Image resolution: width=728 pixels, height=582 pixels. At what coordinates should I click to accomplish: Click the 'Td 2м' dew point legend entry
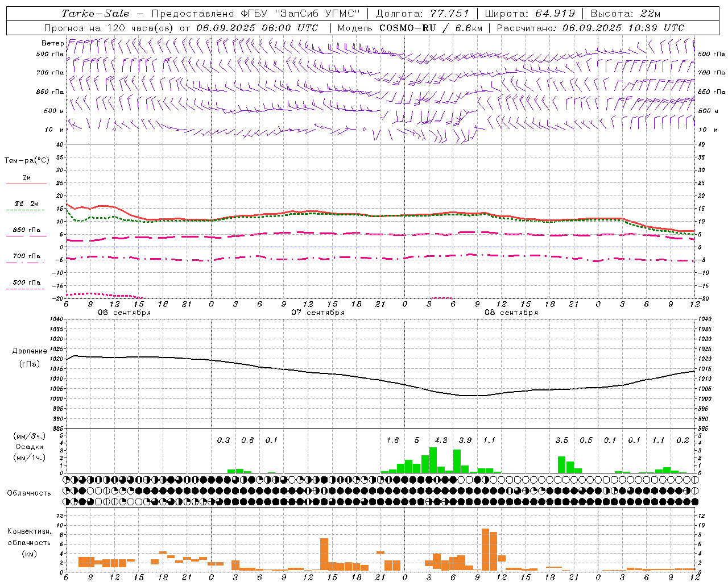pos(26,203)
